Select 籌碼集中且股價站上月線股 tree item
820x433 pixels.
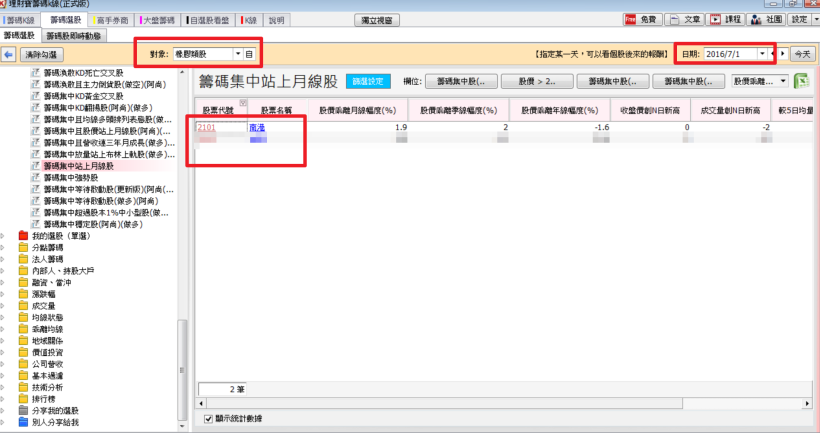pos(107,131)
